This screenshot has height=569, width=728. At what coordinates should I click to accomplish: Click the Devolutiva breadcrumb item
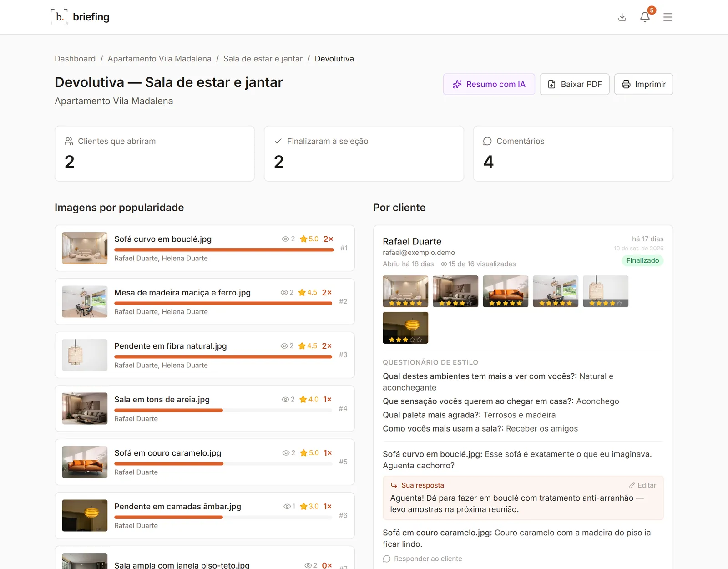pos(334,59)
